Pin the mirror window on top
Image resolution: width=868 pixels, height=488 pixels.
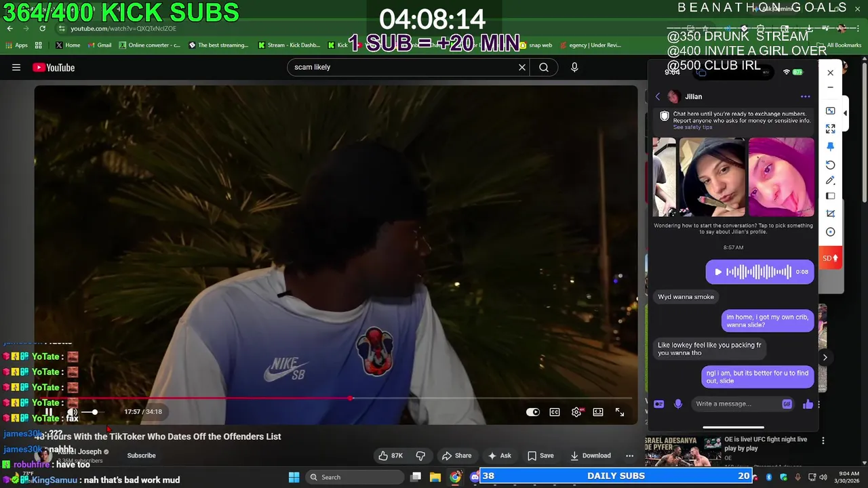click(830, 146)
